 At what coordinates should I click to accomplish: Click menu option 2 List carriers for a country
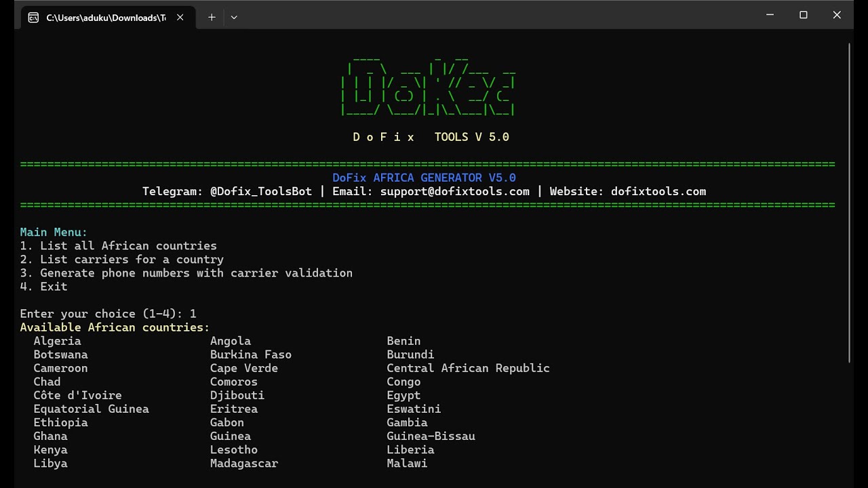pyautogui.click(x=121, y=259)
